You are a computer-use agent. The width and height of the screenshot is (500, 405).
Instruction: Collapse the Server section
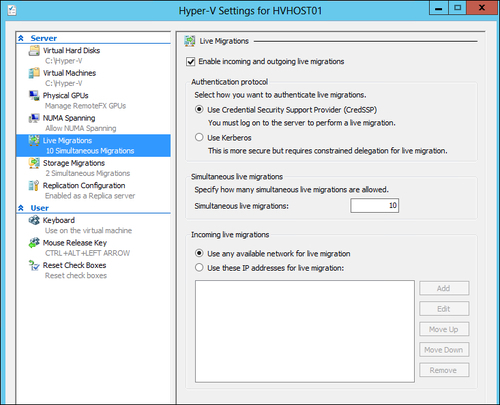point(21,38)
